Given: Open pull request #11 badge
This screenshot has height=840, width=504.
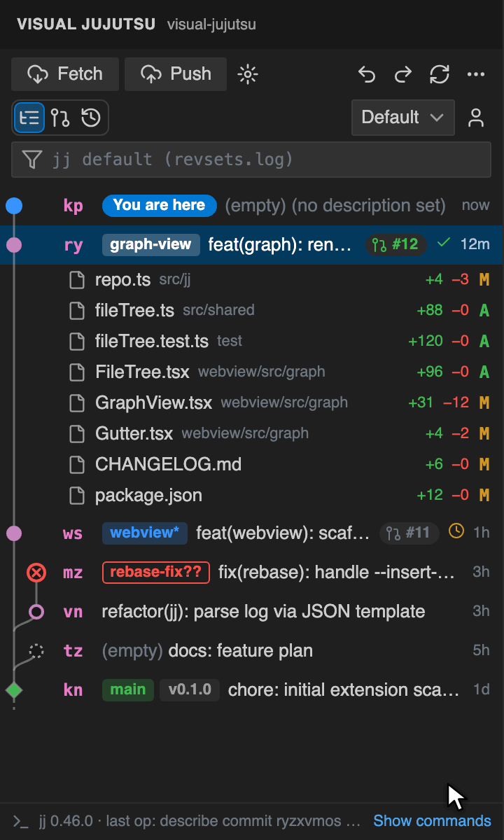Looking at the screenshot, I should point(409,533).
